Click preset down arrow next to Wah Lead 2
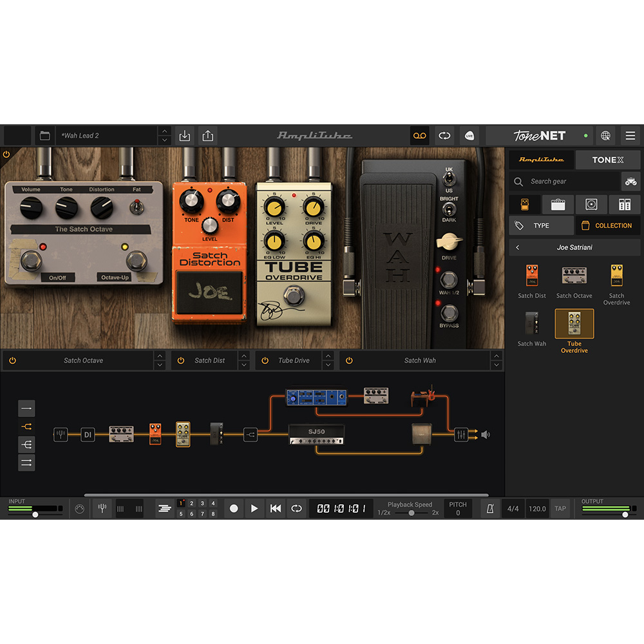The image size is (644, 644). [x=164, y=140]
